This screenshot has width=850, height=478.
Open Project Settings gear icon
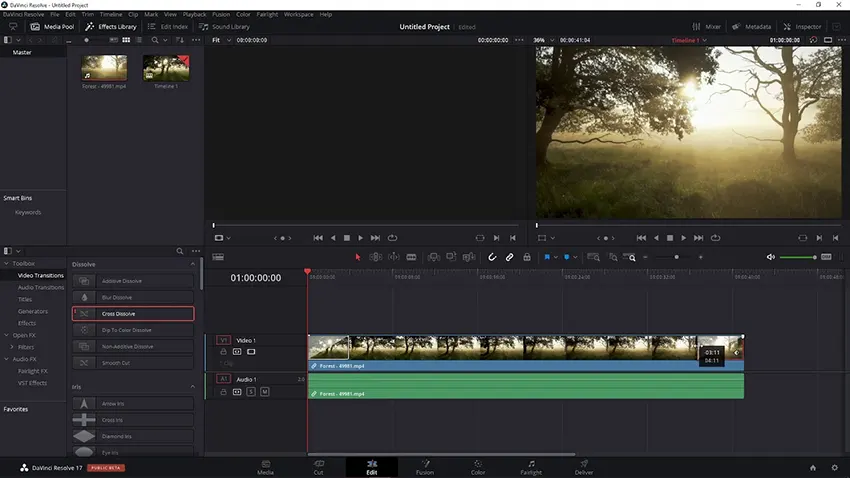click(x=834, y=468)
